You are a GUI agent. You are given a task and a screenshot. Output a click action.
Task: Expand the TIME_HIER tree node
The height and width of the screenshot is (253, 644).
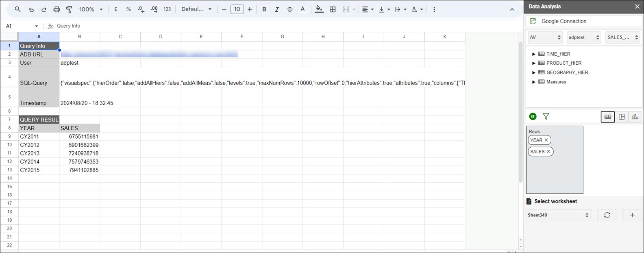pyautogui.click(x=534, y=54)
